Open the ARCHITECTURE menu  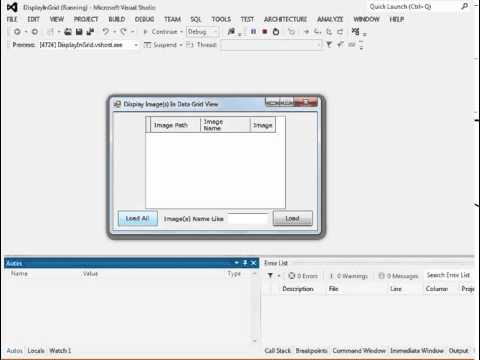[x=285, y=19]
